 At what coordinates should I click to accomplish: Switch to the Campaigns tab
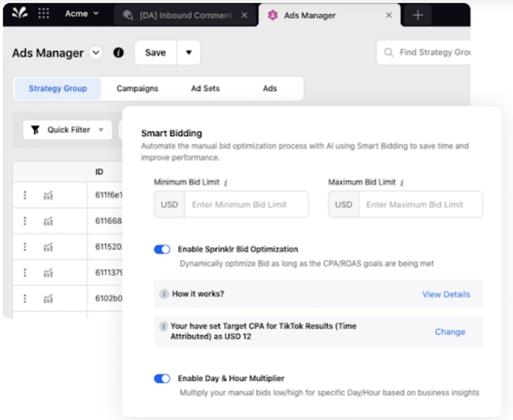(137, 89)
